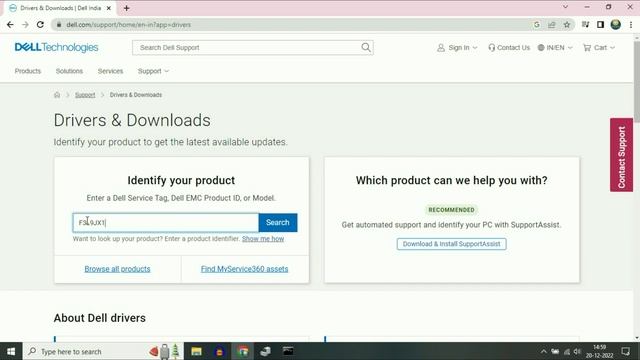Open the Show me how link
Viewport: 640px width, 360px height.
click(263, 239)
